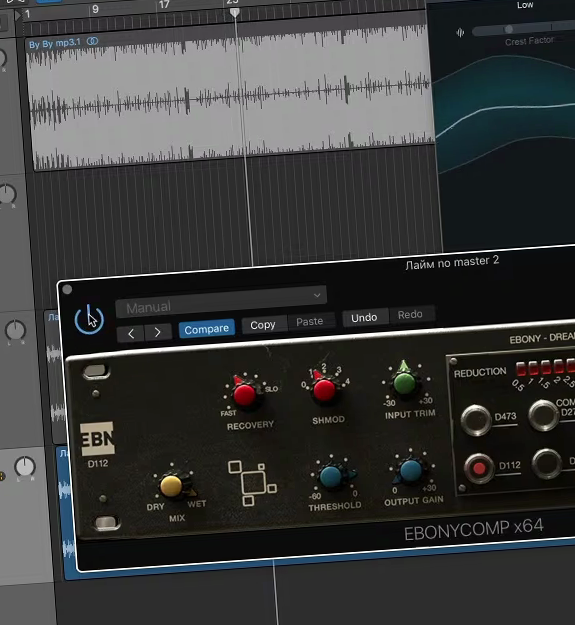Viewport: 575px width, 625px height.
Task: Go to next preset arrow
Action: pyautogui.click(x=158, y=332)
